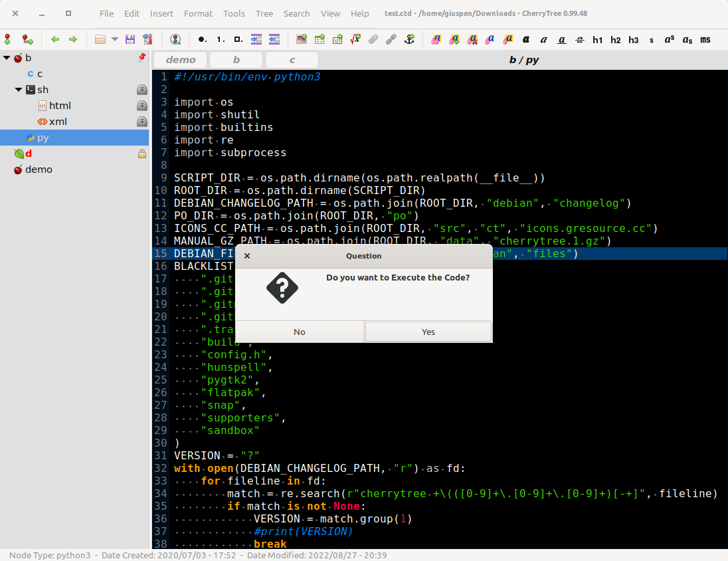Screen dimensions: 728x561
Task: Toggle the h1 heading format
Action: 598,40
